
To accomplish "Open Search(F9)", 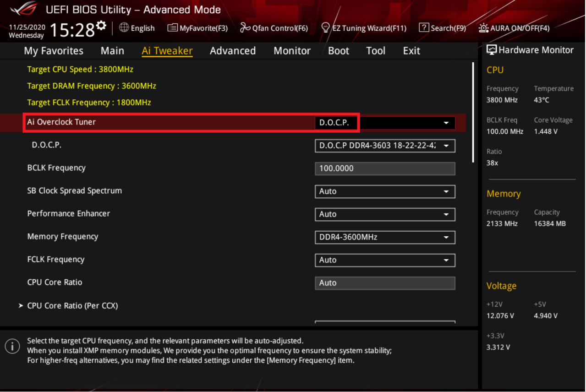I will [443, 28].
